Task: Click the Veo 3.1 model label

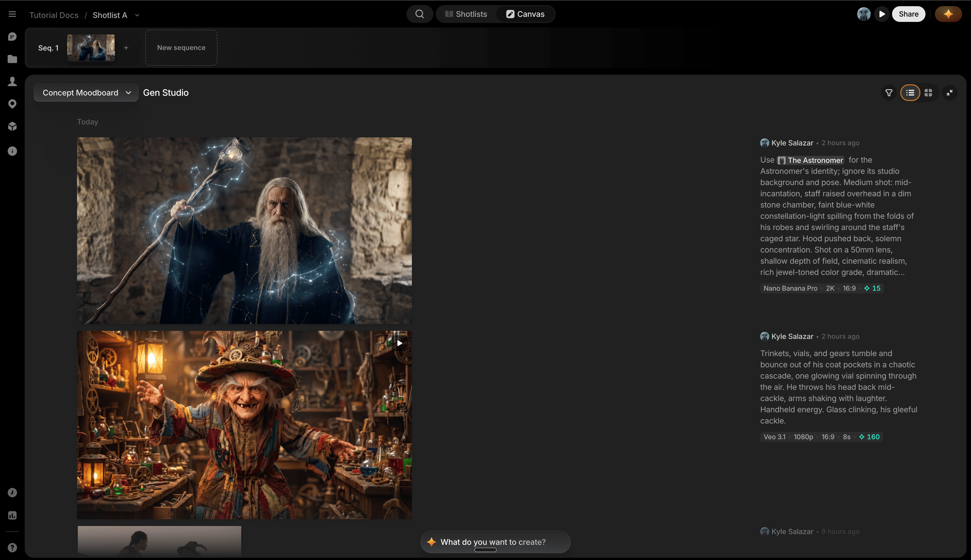Action: click(774, 437)
